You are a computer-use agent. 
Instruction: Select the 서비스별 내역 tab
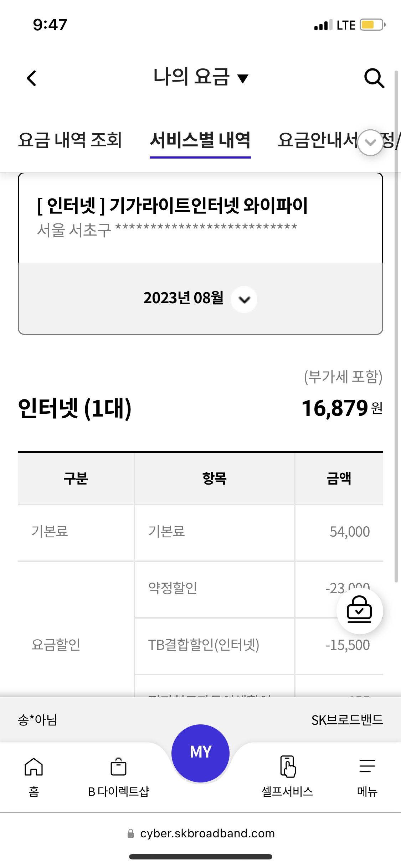click(x=200, y=140)
